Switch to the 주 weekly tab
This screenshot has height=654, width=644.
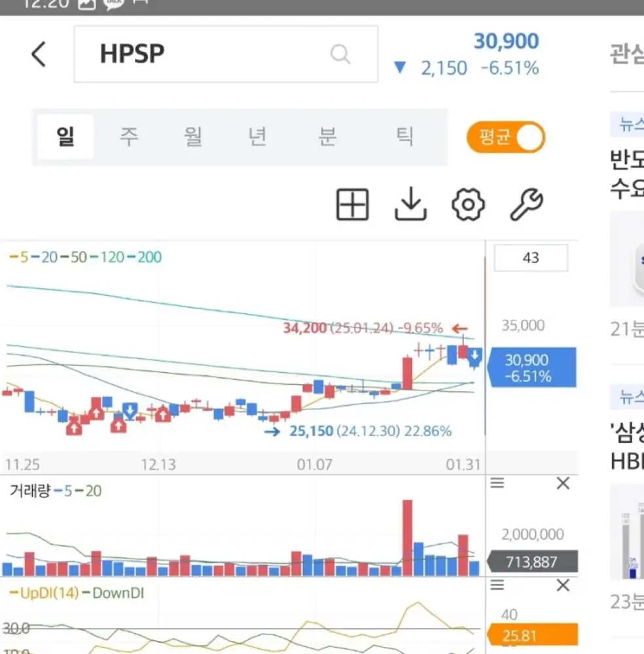(x=129, y=137)
